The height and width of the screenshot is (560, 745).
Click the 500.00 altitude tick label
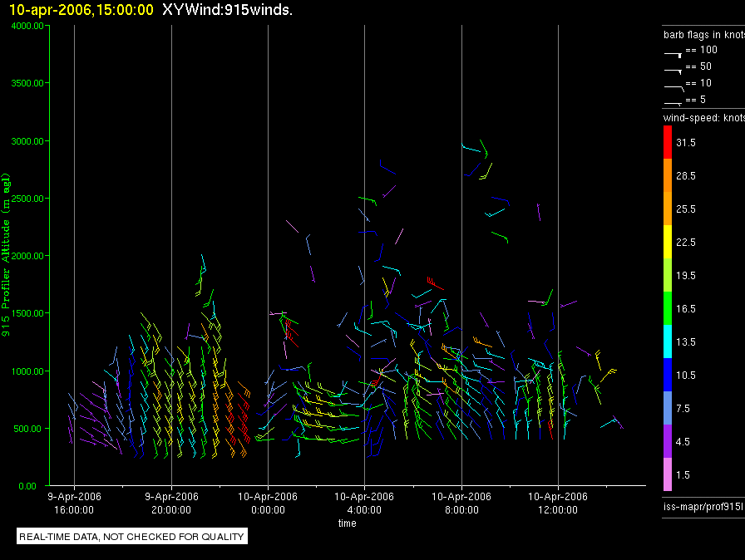click(x=27, y=429)
